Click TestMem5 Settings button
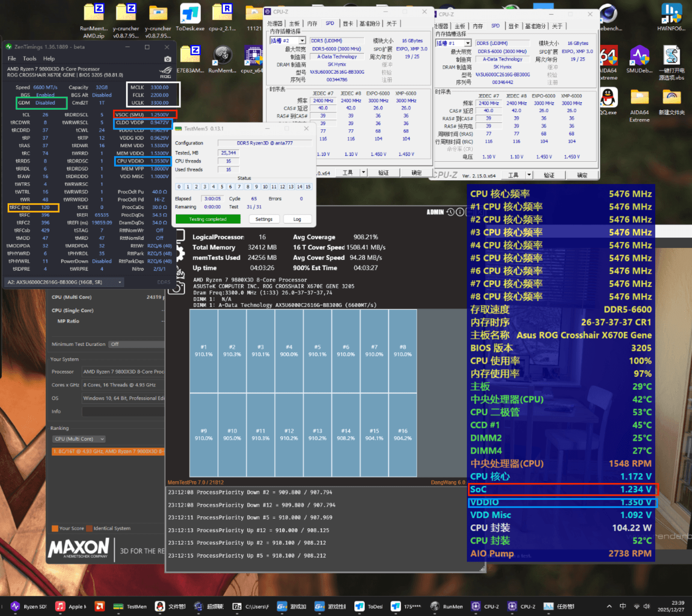This screenshot has width=692, height=616. point(264,219)
